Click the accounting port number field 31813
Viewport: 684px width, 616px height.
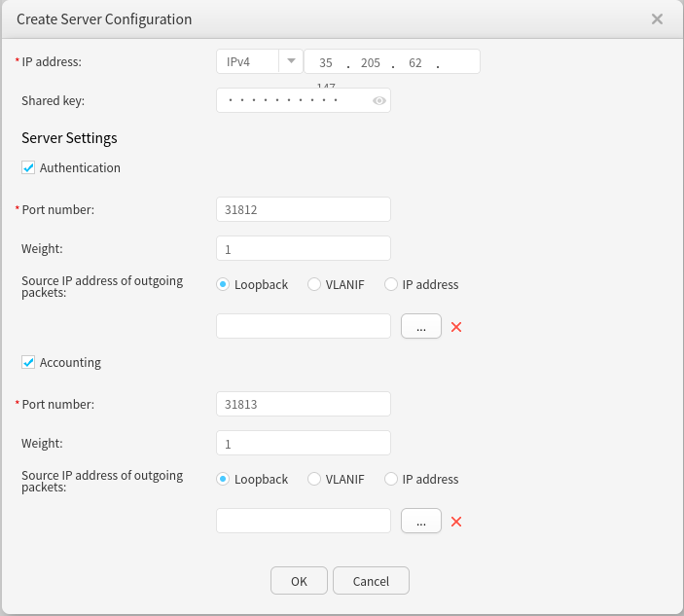(303, 404)
